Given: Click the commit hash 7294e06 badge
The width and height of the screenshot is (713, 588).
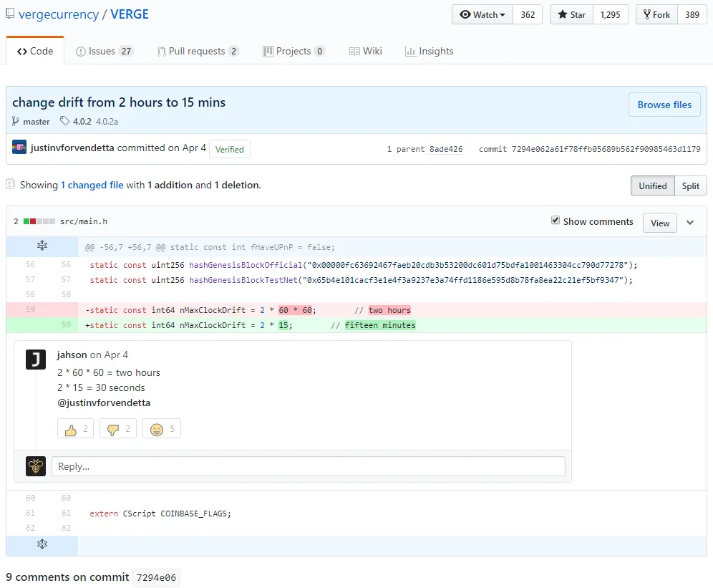Looking at the screenshot, I should (x=157, y=577).
